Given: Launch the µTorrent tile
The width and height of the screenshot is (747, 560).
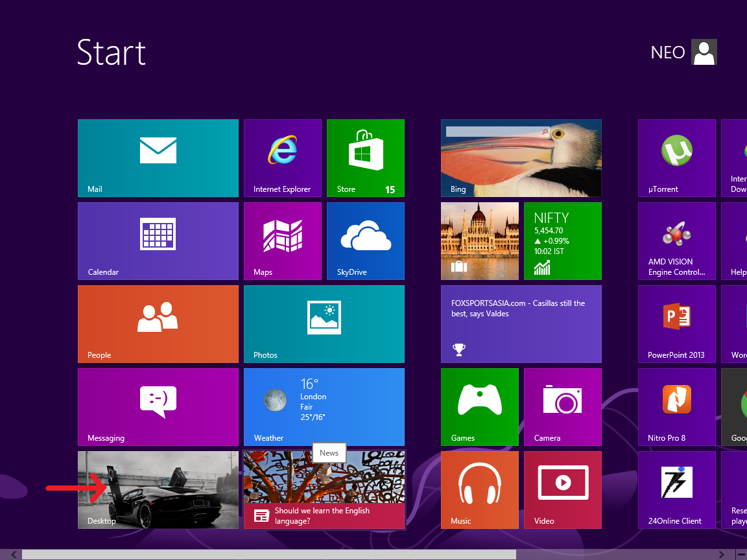Looking at the screenshot, I should point(677,158).
